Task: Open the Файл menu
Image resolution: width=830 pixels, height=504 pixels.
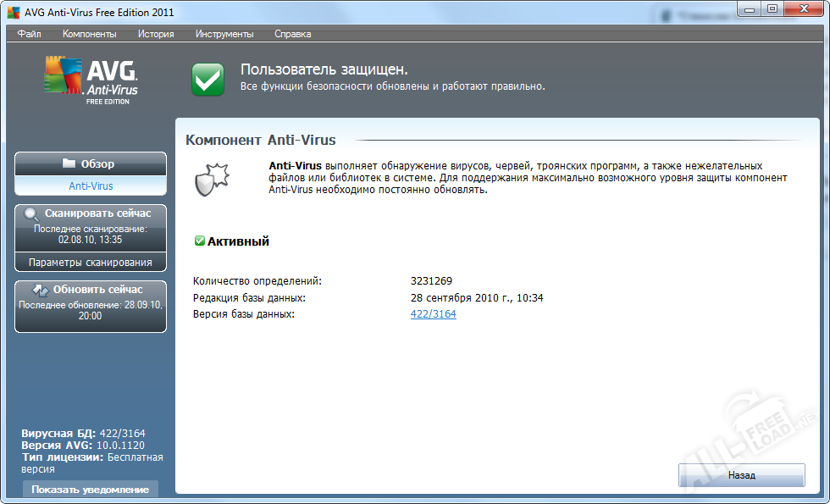Action: click(x=29, y=34)
